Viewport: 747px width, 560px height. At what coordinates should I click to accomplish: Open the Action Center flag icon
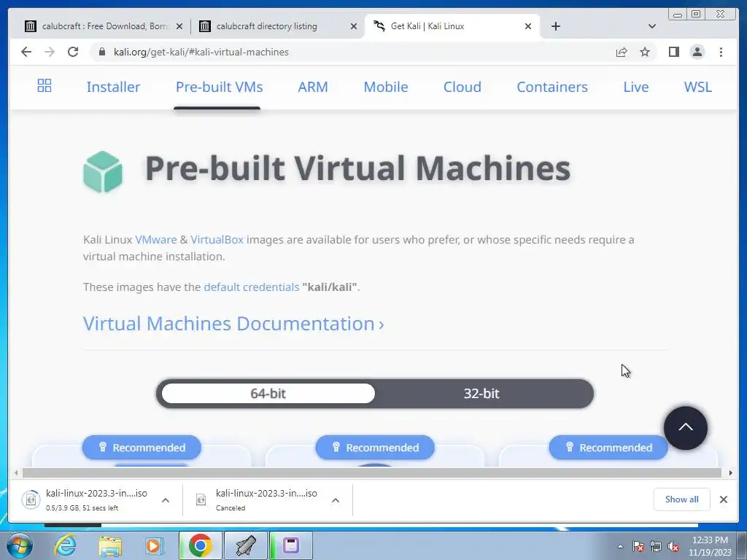pos(638,546)
